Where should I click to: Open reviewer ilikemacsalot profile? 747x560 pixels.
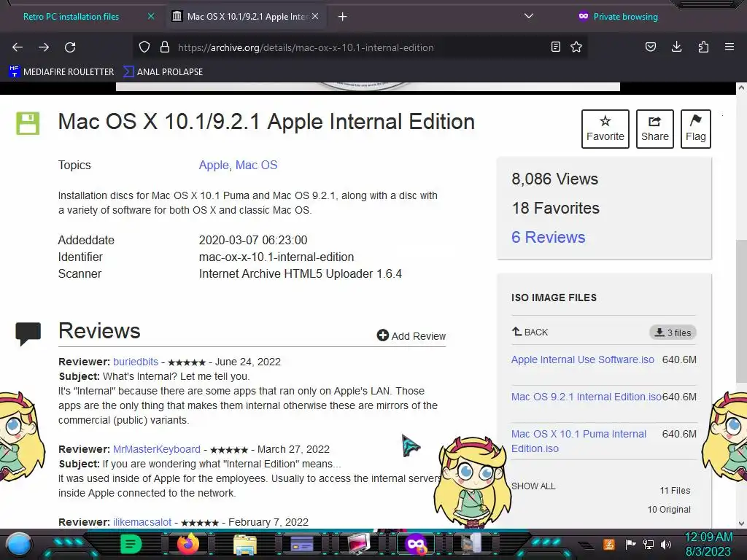(x=142, y=522)
